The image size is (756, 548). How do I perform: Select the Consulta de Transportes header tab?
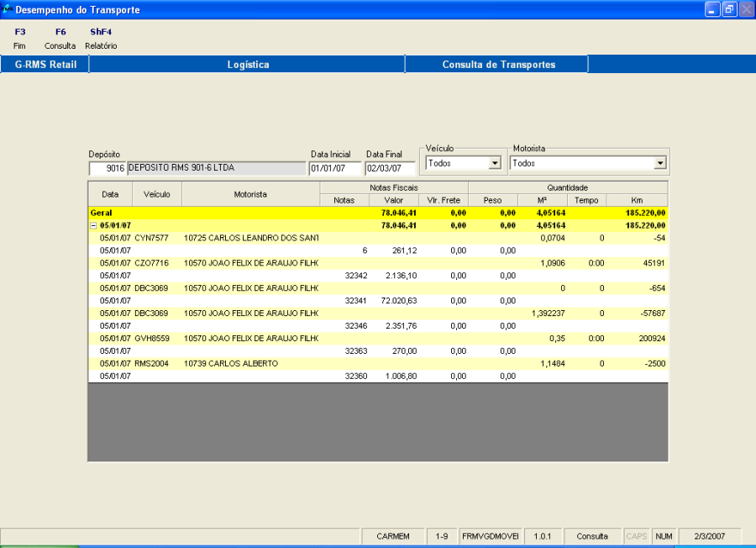498,65
